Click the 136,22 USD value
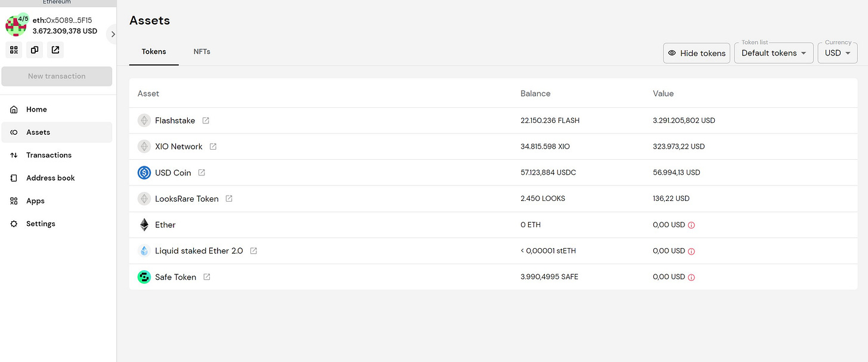The image size is (868, 362). click(671, 199)
